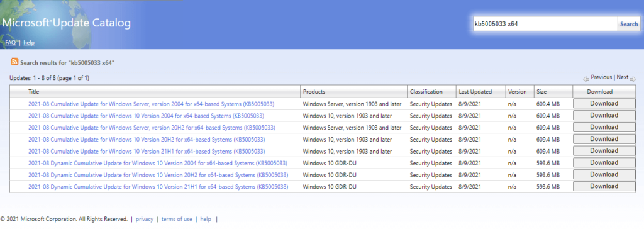
Task: Click the Next page arrow icon
Action: click(x=633, y=79)
